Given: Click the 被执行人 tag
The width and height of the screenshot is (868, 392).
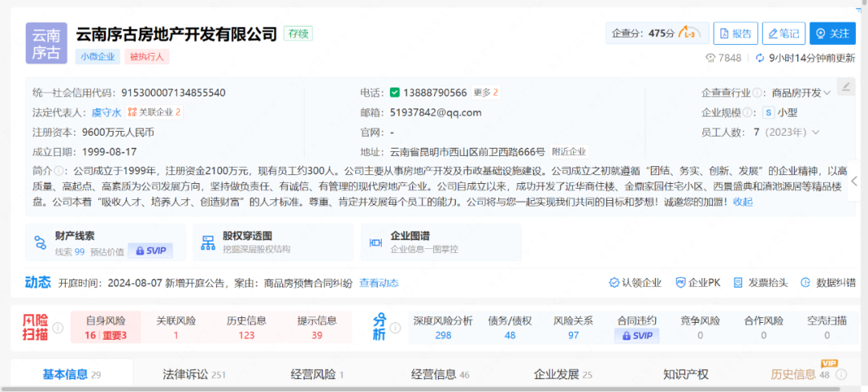Looking at the screenshot, I should coord(147,56).
